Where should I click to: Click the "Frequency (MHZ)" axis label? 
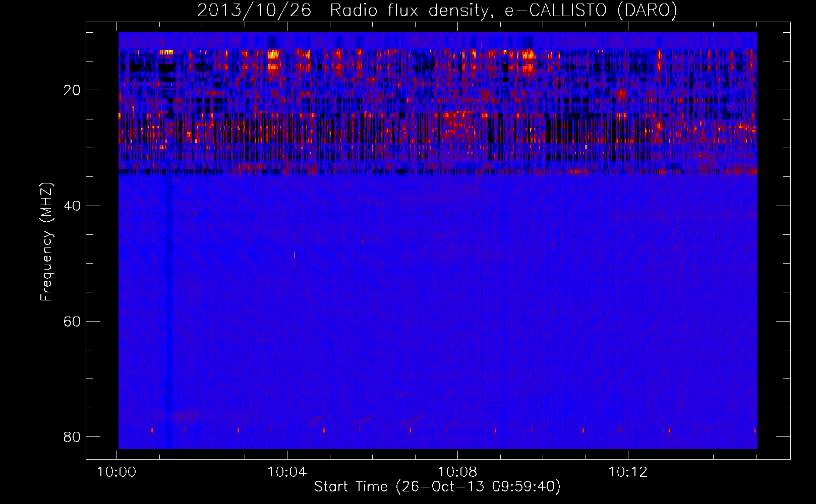[46, 242]
